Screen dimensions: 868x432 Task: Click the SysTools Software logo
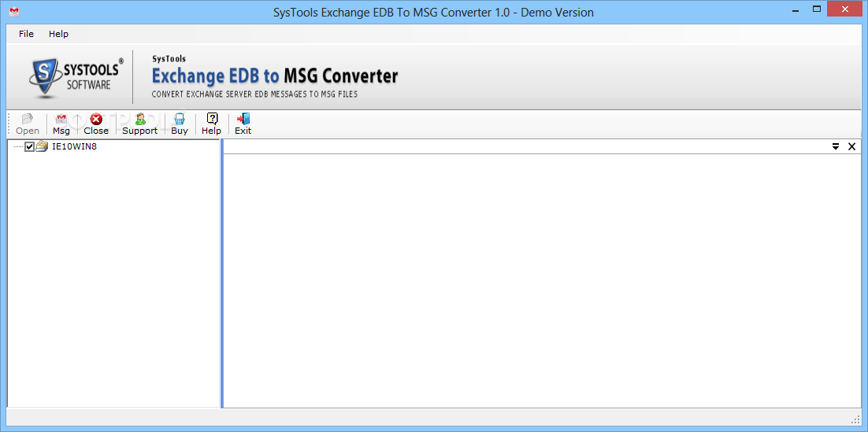point(76,77)
